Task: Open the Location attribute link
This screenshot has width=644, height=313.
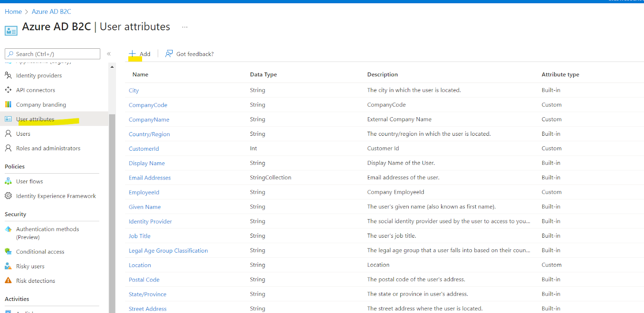Action: point(140,265)
